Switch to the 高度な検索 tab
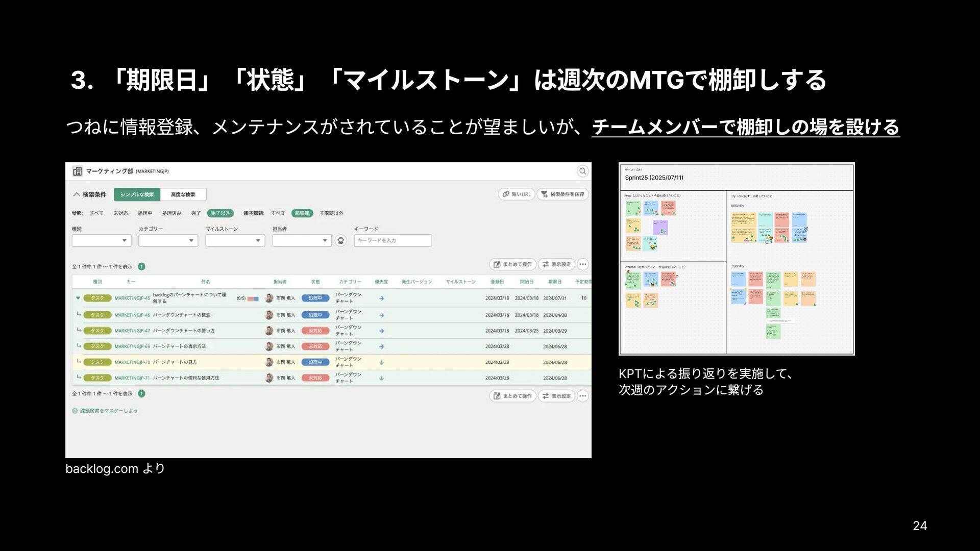The height and width of the screenshot is (551, 980). (183, 194)
